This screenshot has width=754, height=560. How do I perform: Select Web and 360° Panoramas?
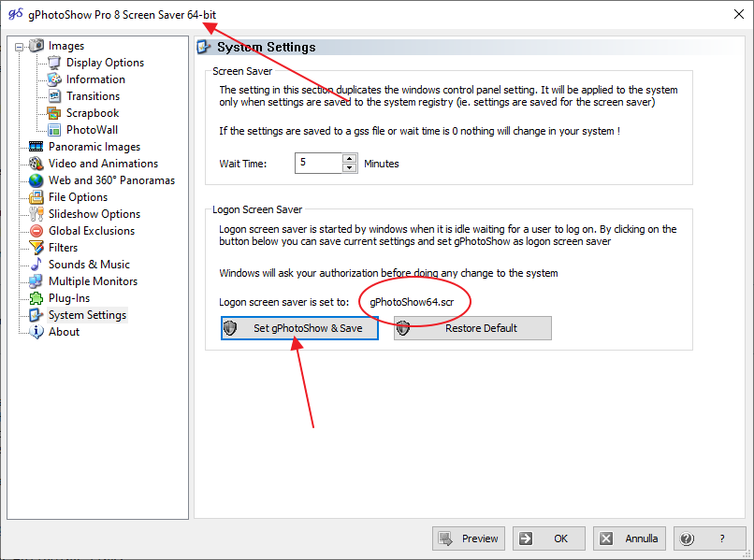tap(111, 180)
